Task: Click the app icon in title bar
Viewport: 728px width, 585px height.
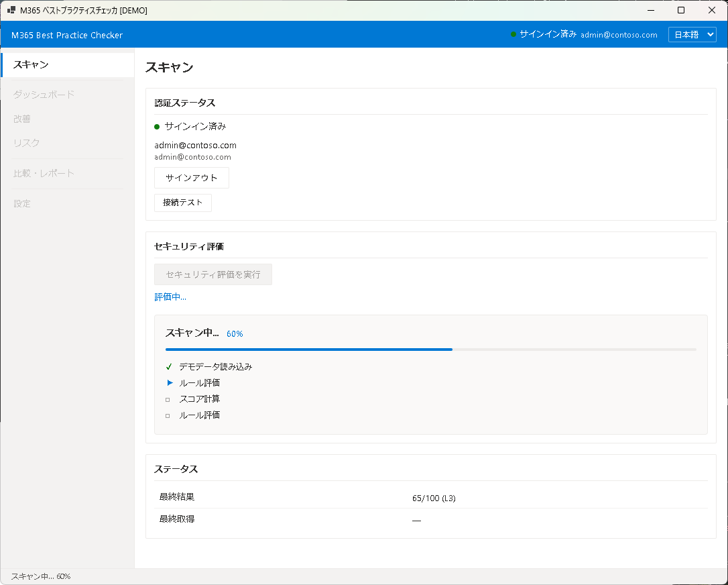Action: tap(11, 11)
